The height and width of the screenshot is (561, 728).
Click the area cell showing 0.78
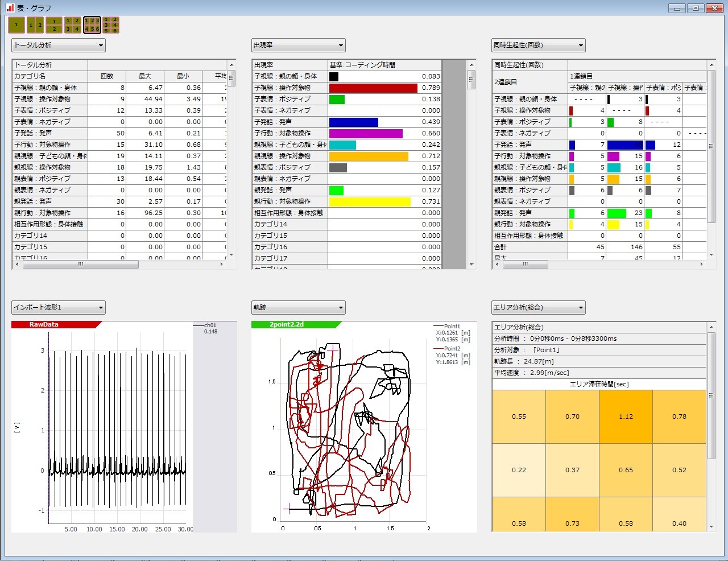coord(679,416)
